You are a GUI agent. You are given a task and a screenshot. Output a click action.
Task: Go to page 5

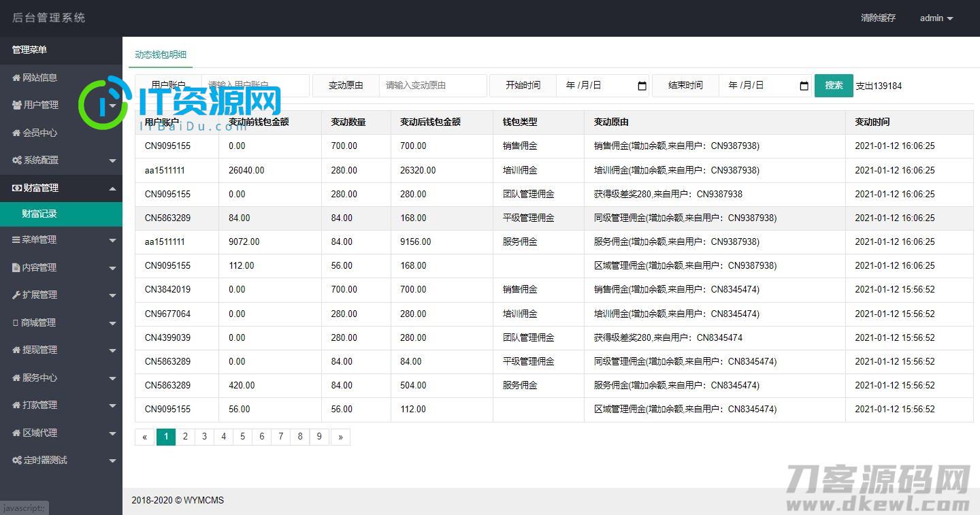click(x=242, y=437)
